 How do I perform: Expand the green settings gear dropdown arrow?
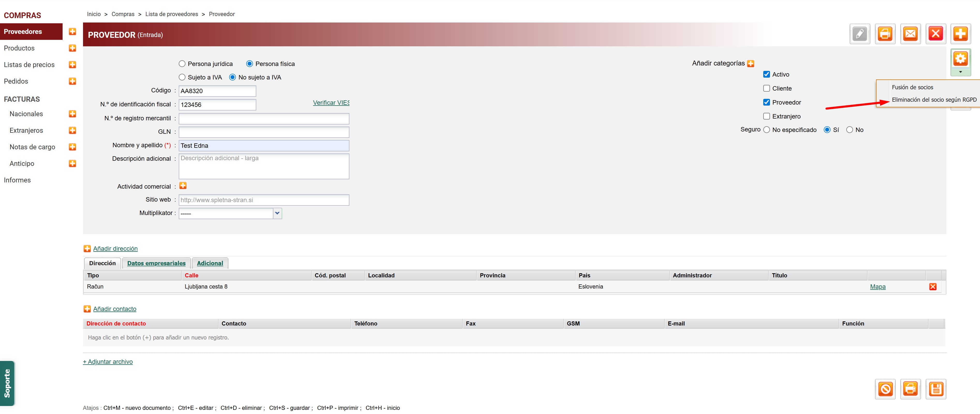click(960, 72)
